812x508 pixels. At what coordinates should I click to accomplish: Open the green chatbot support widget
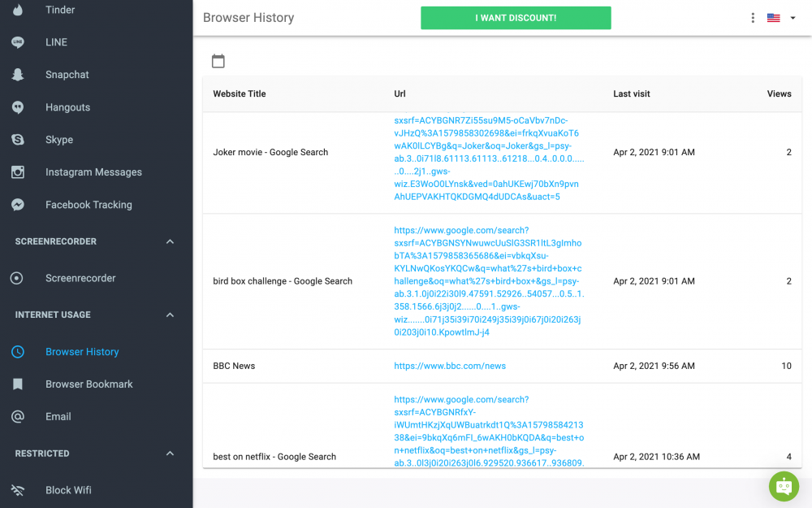point(784,486)
